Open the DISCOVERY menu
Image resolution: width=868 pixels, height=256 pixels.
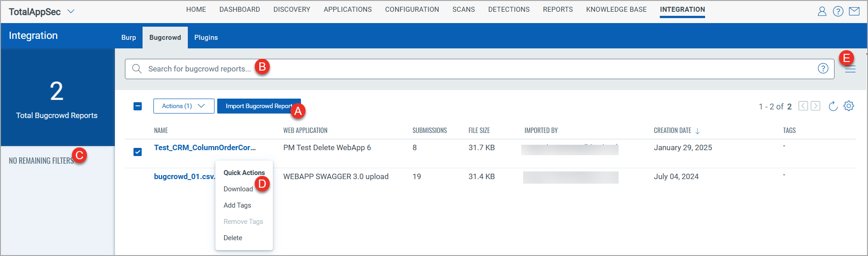coord(292,9)
